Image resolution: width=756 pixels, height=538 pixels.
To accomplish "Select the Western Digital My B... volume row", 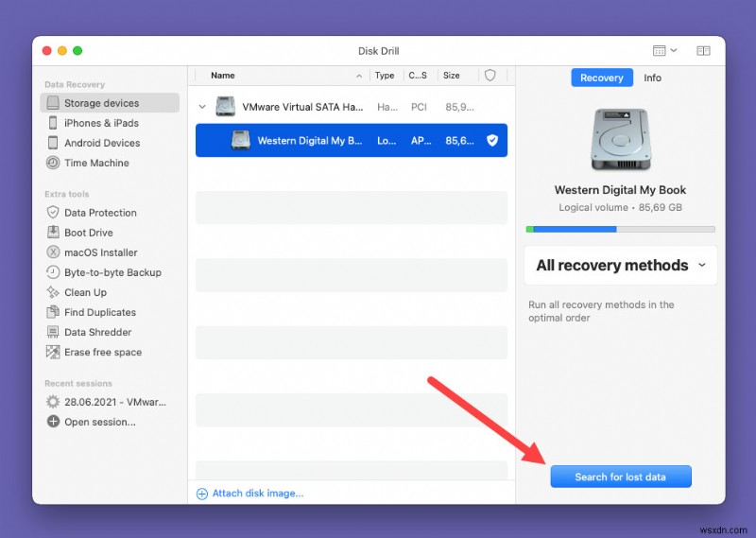I will pos(352,141).
